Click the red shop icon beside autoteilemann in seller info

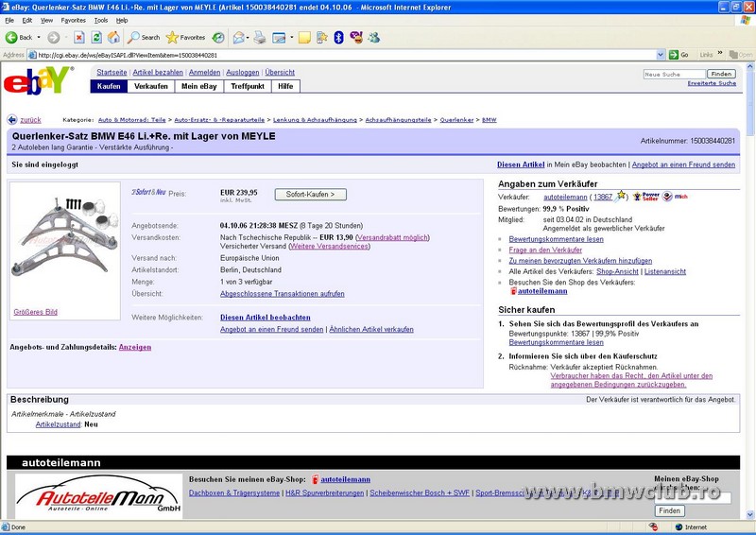click(513, 291)
